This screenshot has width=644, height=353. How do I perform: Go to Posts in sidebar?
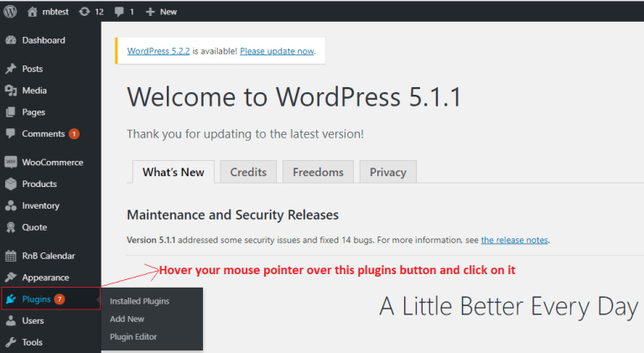(33, 69)
